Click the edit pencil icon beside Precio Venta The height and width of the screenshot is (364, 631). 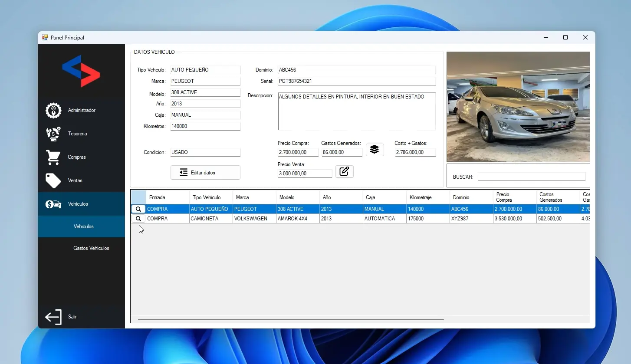pyautogui.click(x=345, y=171)
